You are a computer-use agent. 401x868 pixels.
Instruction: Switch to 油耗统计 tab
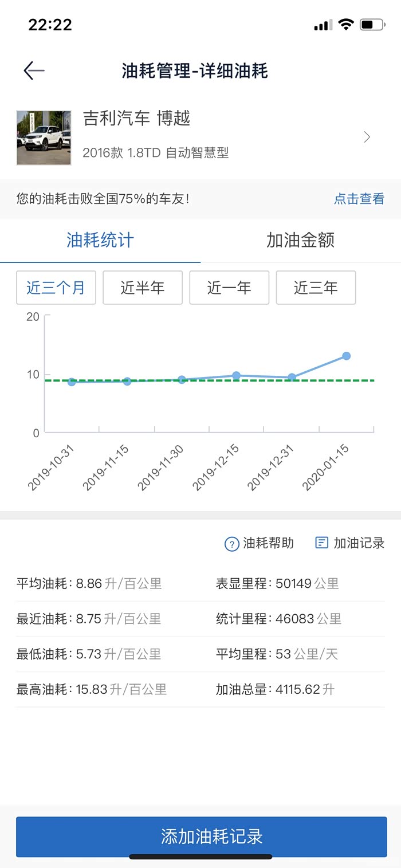pos(100,240)
